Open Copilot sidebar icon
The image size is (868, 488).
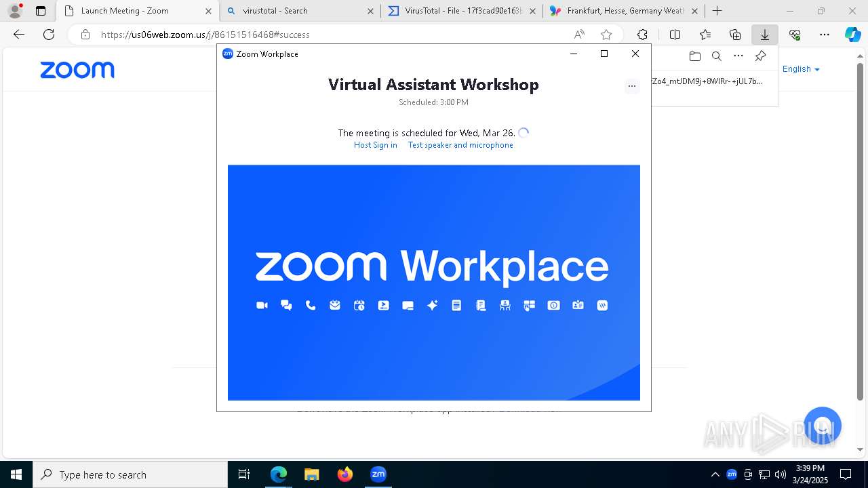[853, 35]
